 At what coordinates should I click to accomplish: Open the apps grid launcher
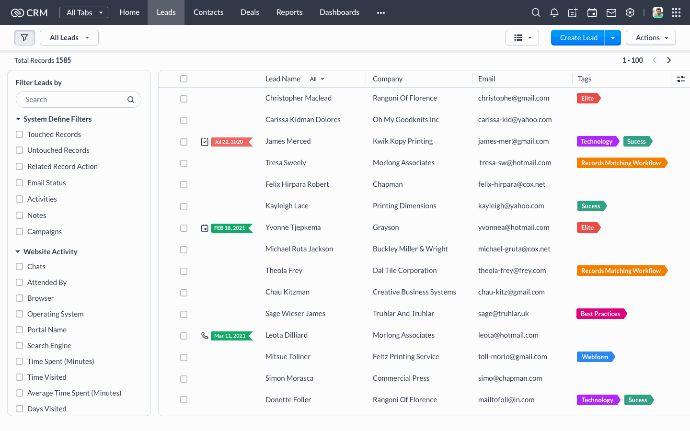coord(676,13)
